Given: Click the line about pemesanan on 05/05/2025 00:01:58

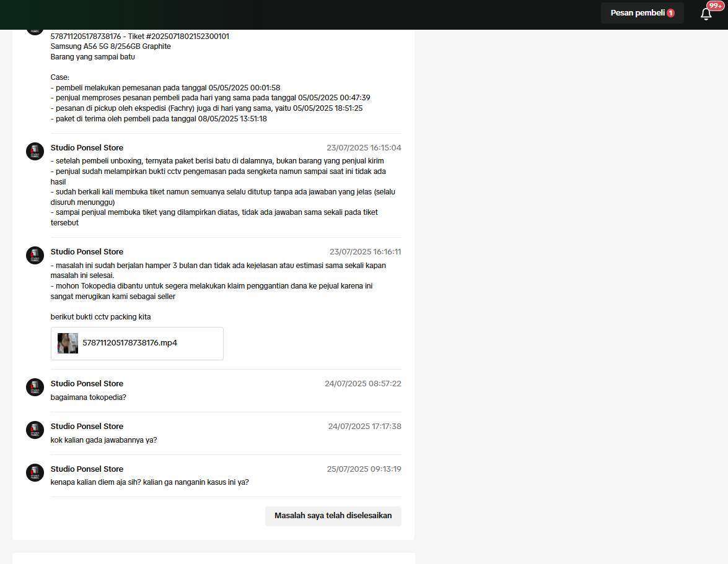Looking at the screenshot, I should tap(165, 88).
